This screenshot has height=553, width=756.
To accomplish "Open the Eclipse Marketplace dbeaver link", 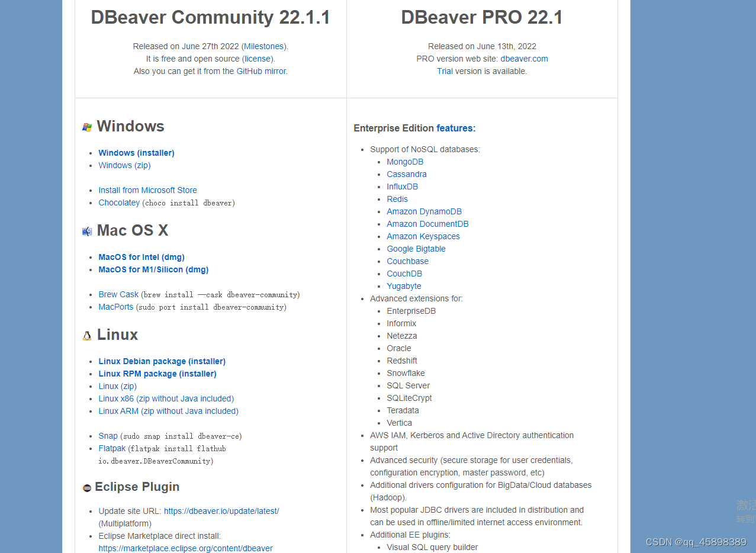I will pyautogui.click(x=185, y=548).
